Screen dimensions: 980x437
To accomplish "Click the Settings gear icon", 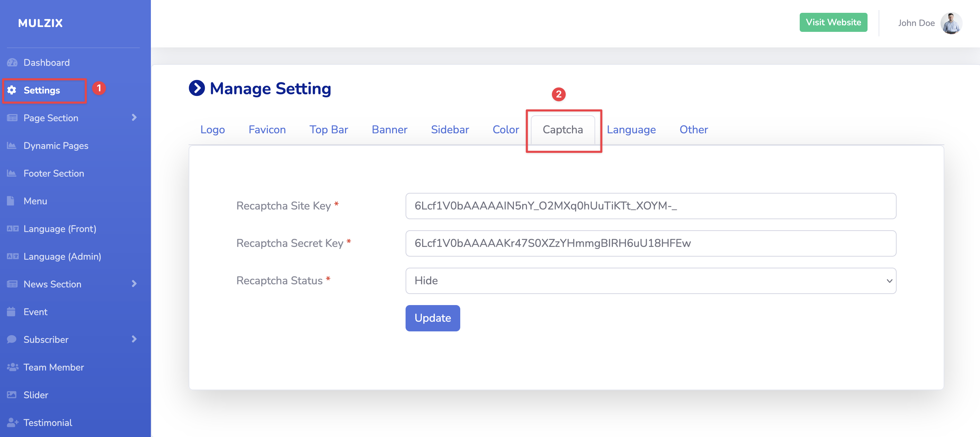I will 12,90.
